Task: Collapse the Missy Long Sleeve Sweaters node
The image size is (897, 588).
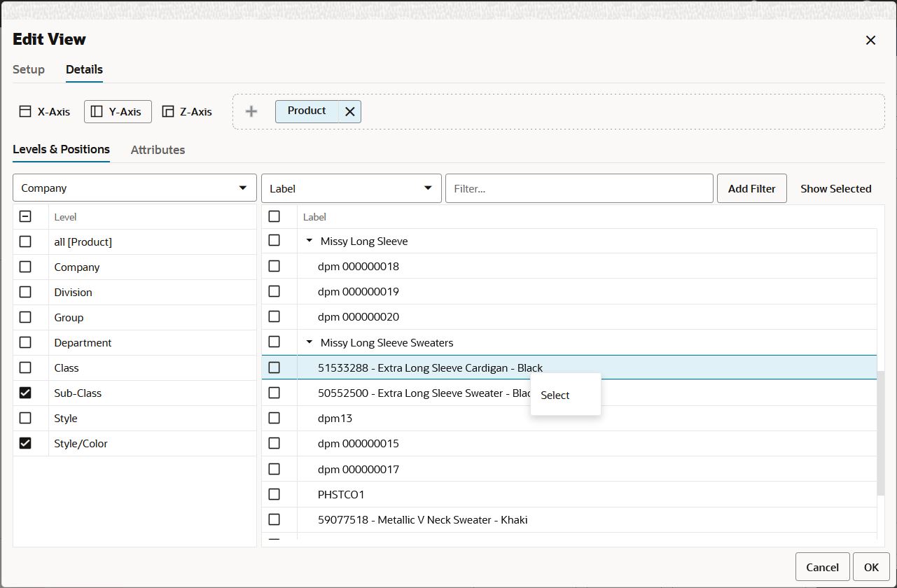Action: coord(309,342)
